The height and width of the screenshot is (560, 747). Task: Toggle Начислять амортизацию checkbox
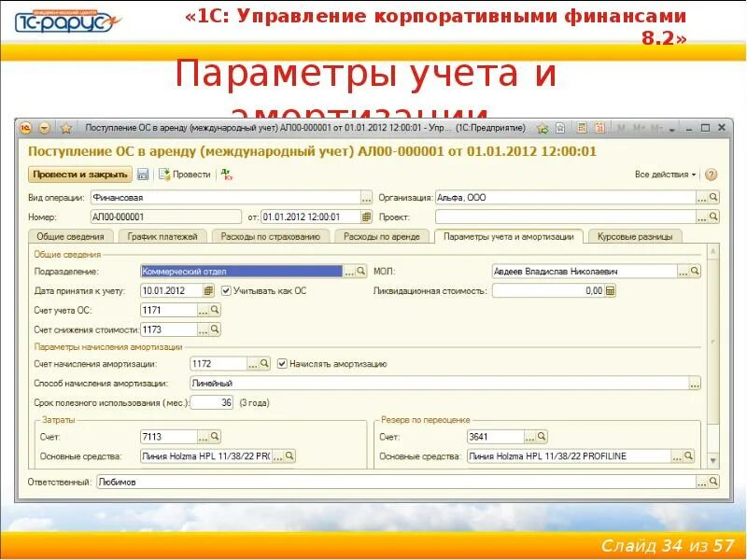click(x=282, y=364)
